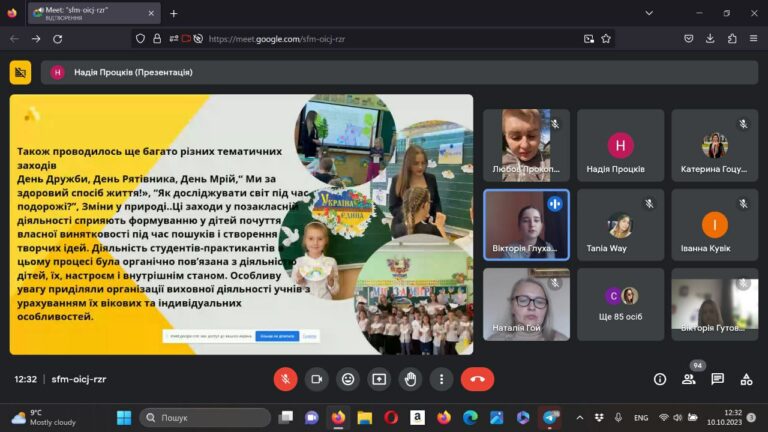
Task: Toggle the camera button
Action: coord(316,379)
